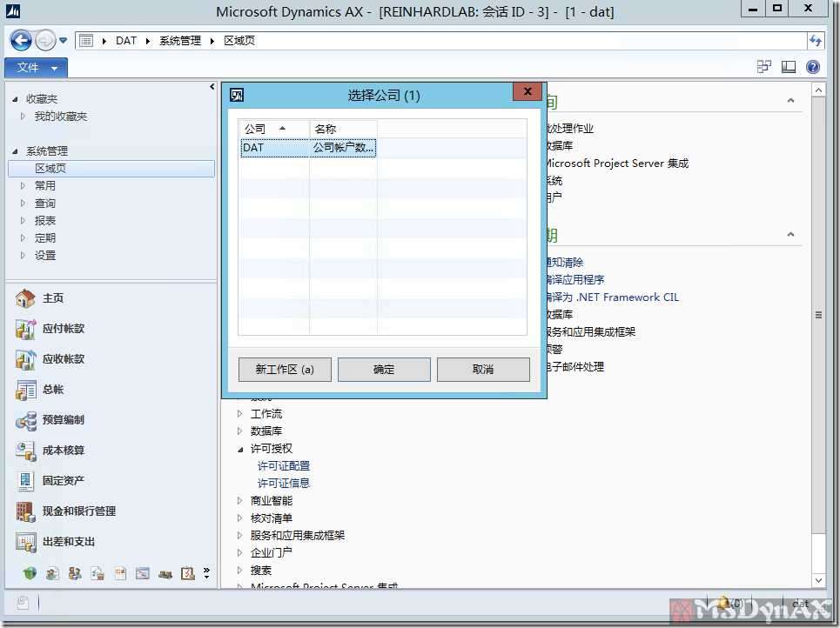The height and width of the screenshot is (628, 840).
Task: Open the .NET Framework CIL compile link
Action: tap(613, 297)
